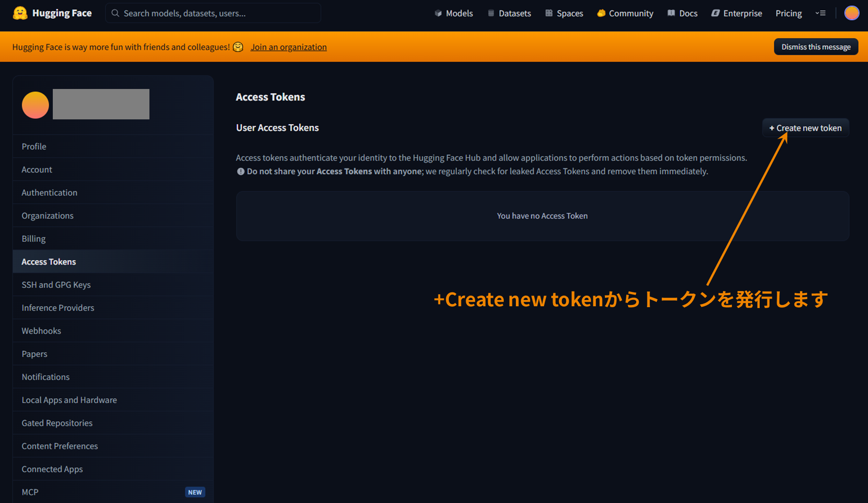Open SSH and GPG Keys settings
The image size is (868, 503).
coord(56,285)
